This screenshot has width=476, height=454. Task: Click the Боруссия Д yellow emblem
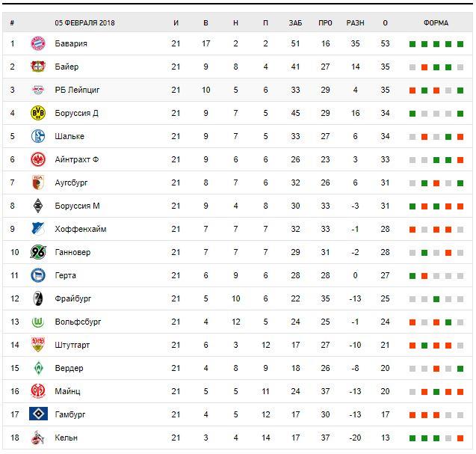tap(37, 113)
